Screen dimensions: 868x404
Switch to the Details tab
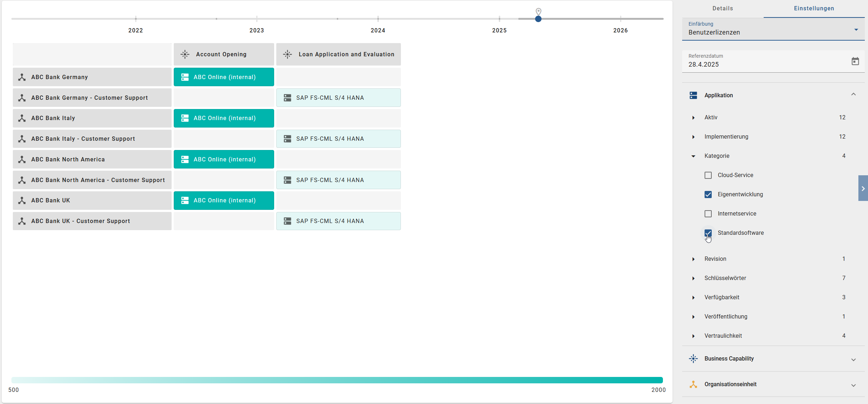[x=722, y=9]
